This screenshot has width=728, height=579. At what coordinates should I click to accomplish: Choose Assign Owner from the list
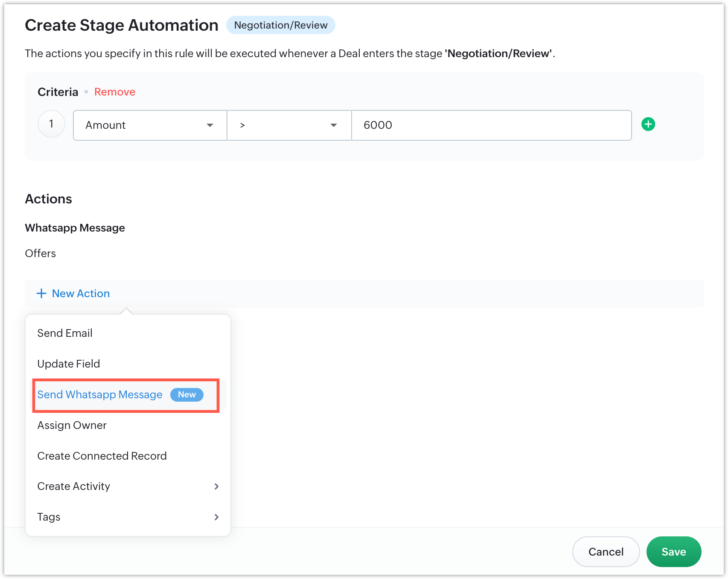72,425
